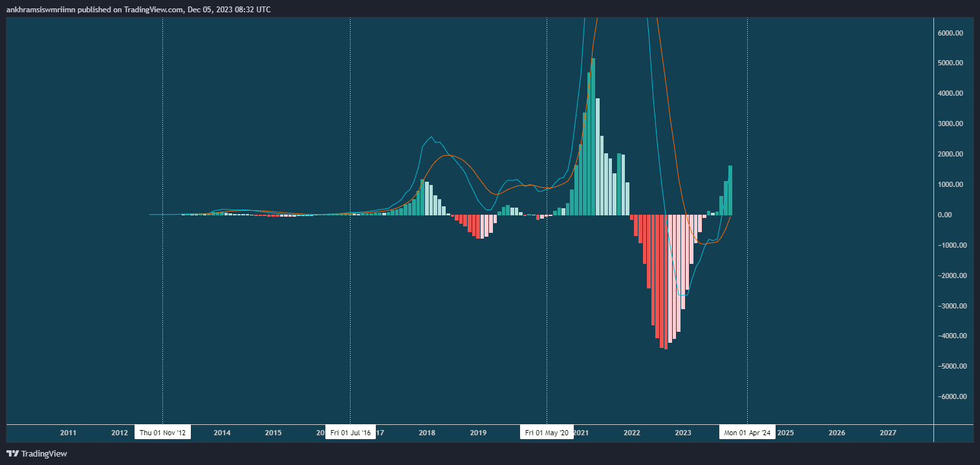The height and width of the screenshot is (465, 980).
Task: Click the TradingView brand text
Action: point(44,454)
